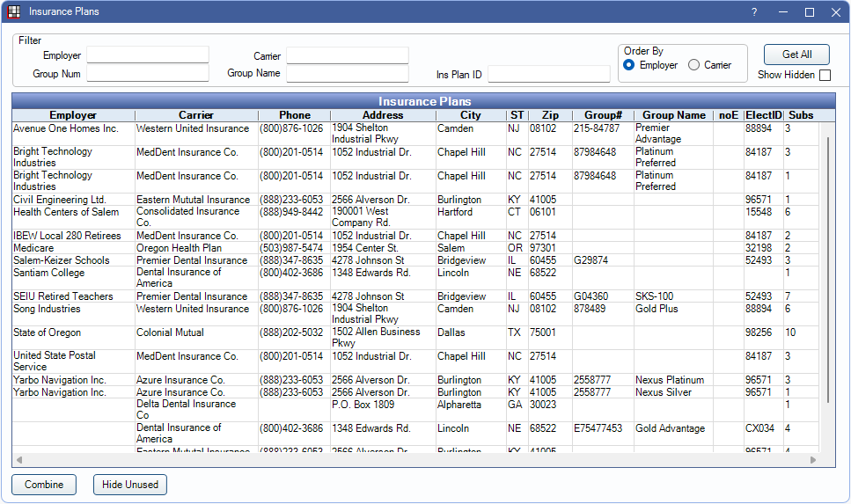Screen dimensions: 851x504
Task: Sort by the ElectID column header
Action: pyautogui.click(x=764, y=115)
